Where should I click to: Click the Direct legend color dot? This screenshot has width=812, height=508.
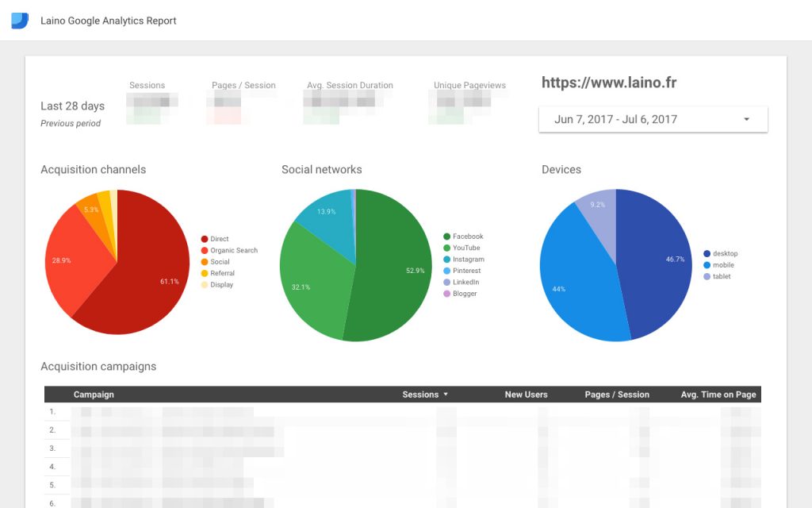click(205, 239)
